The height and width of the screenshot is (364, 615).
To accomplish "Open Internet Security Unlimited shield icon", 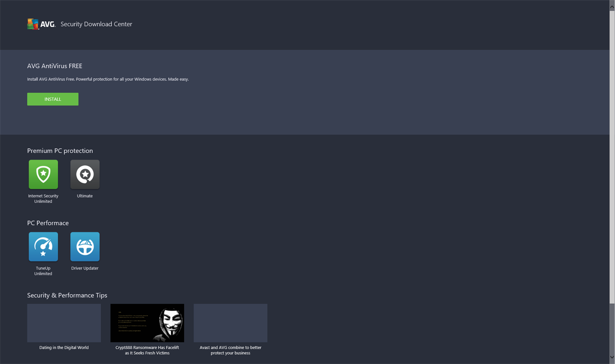I will [43, 174].
